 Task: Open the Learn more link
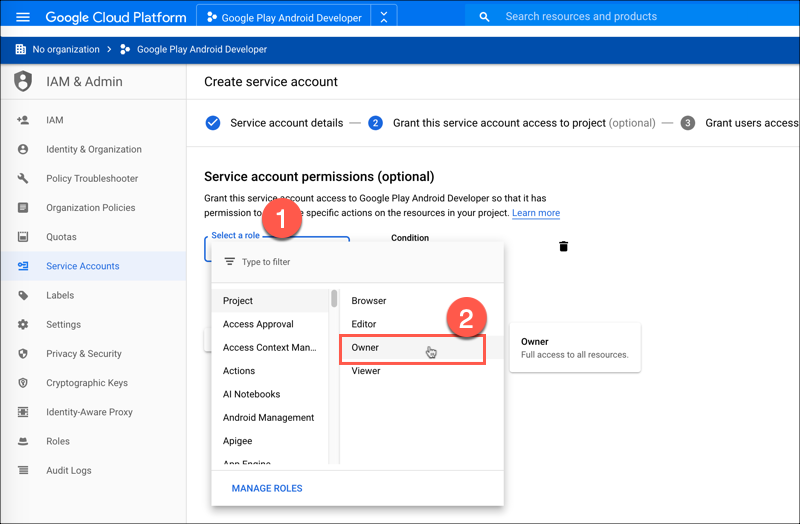[x=535, y=213]
